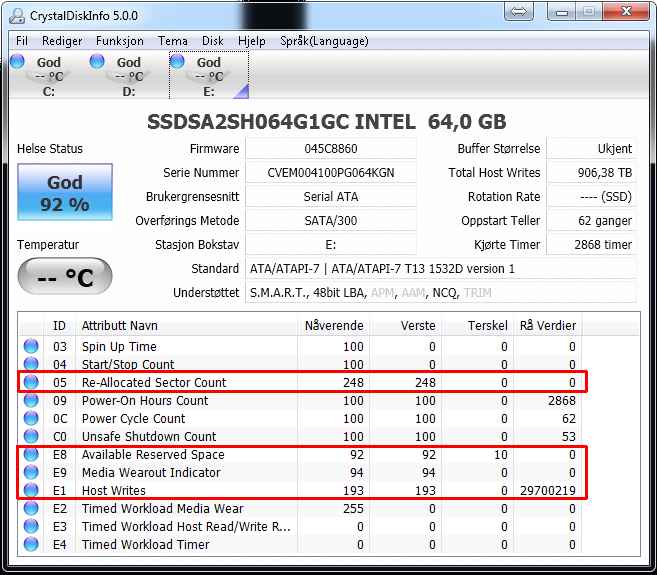The image size is (657, 575).
Task: Click the Serial ATA interface field
Action: pyautogui.click(x=331, y=197)
